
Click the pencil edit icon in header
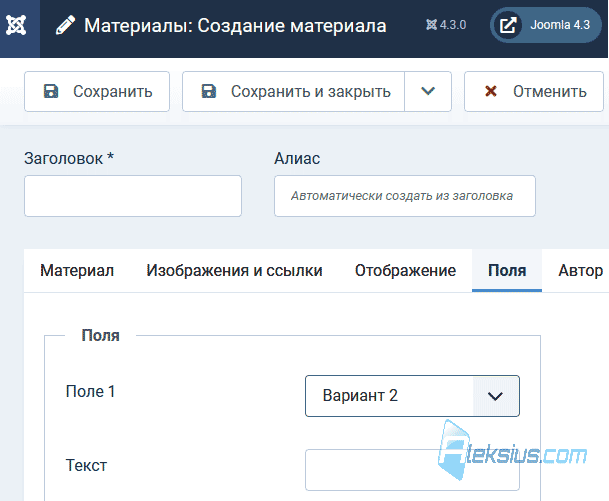point(65,26)
